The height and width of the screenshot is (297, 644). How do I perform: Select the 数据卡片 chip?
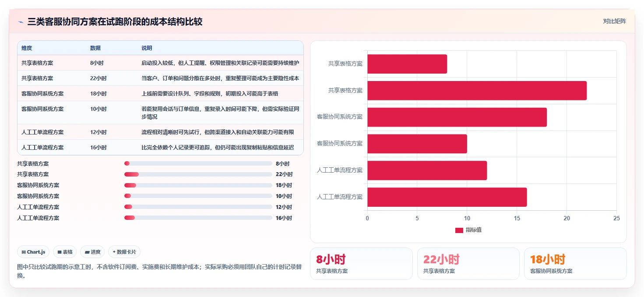click(124, 252)
